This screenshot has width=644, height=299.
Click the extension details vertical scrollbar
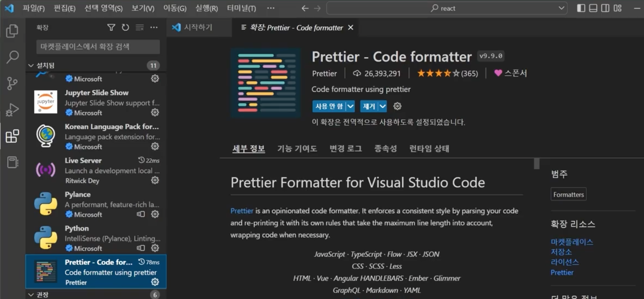(537, 164)
